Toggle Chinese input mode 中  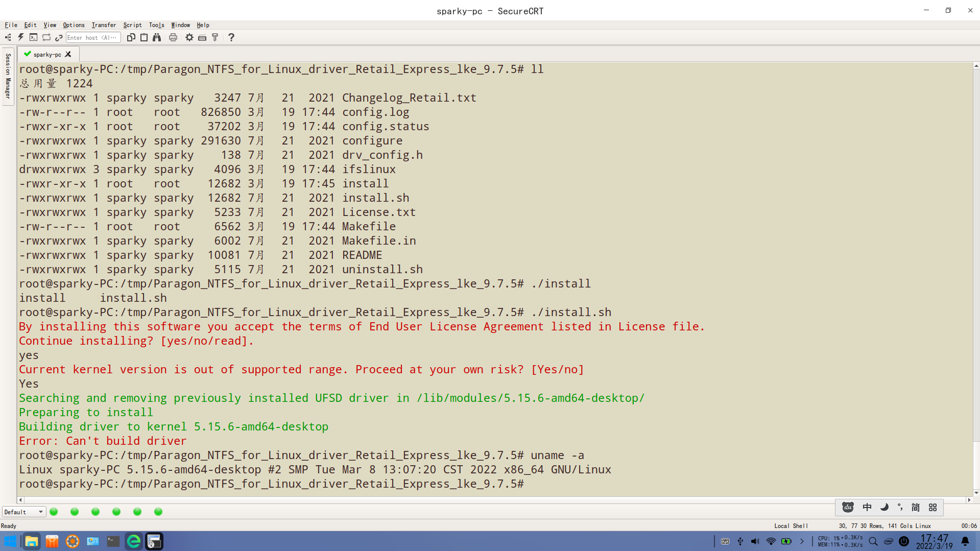click(867, 507)
